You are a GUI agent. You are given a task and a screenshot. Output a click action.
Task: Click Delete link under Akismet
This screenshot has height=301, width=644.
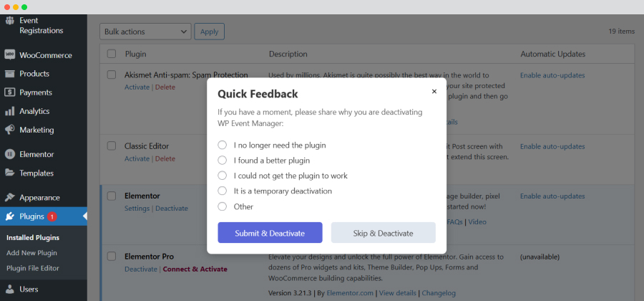tap(165, 87)
